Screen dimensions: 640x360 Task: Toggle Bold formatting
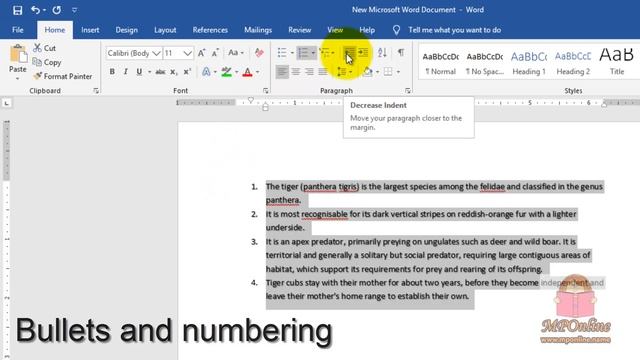[112, 72]
